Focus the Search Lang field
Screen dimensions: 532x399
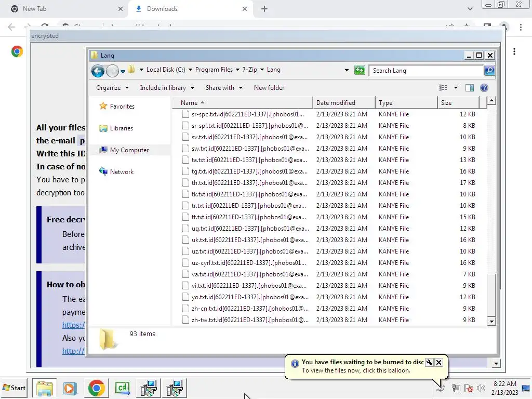click(426, 71)
